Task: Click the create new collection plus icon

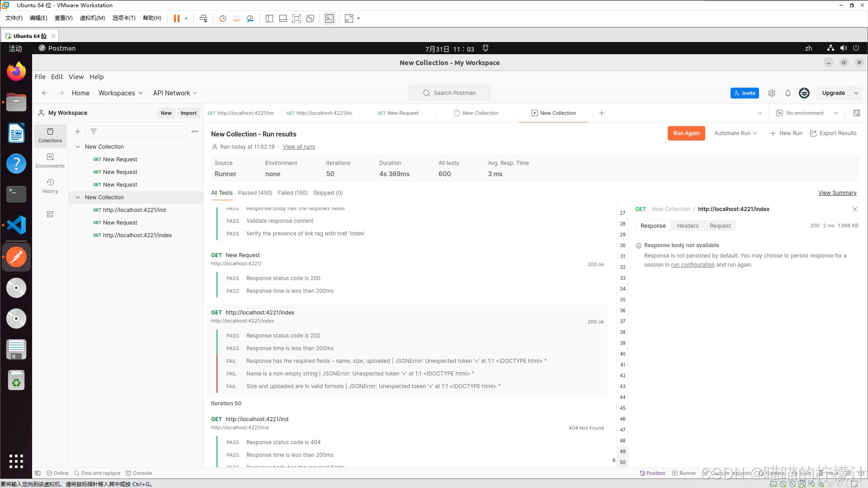Action: coord(78,131)
